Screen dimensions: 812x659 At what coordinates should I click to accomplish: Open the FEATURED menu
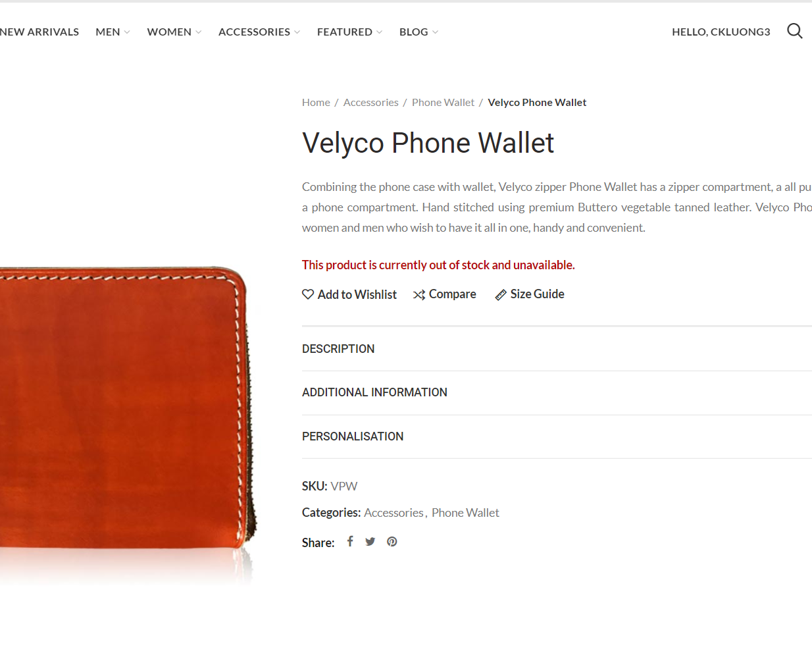tap(349, 32)
